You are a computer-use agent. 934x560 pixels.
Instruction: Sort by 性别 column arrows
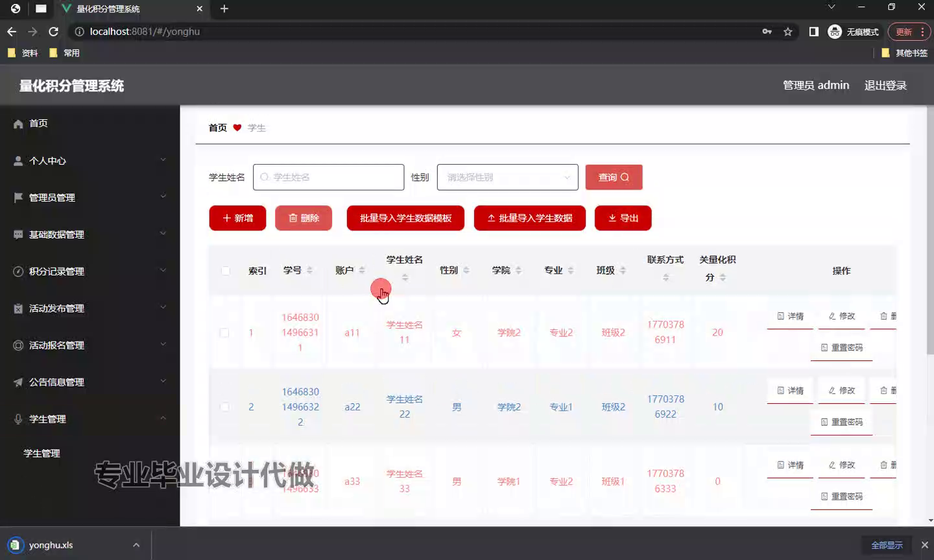tap(466, 270)
